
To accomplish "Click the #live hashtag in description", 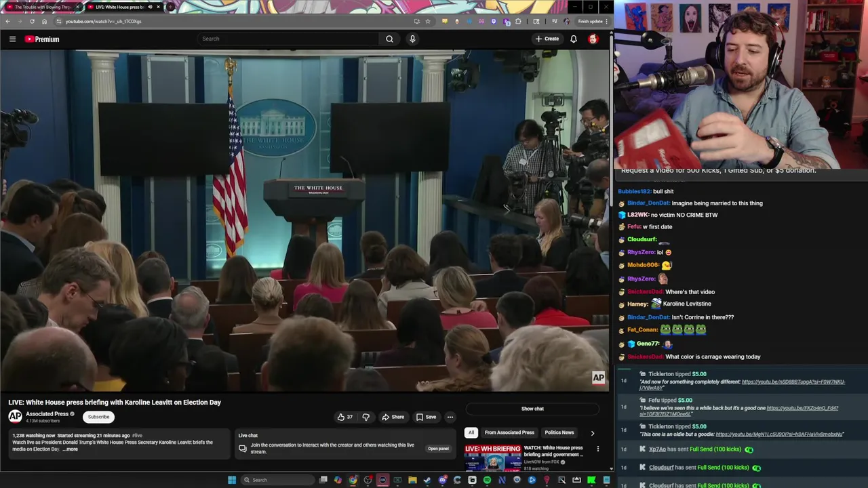I will pyautogui.click(x=138, y=436).
